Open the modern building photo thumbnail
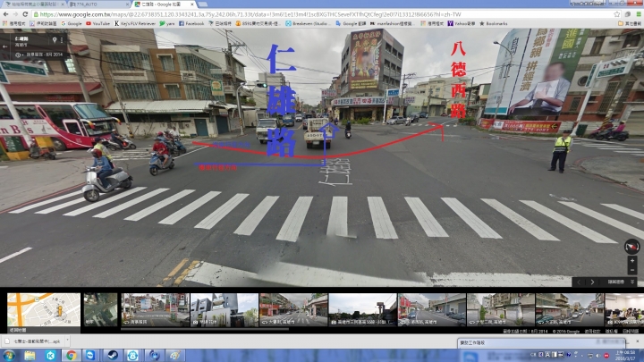 pyautogui.click(x=225, y=309)
